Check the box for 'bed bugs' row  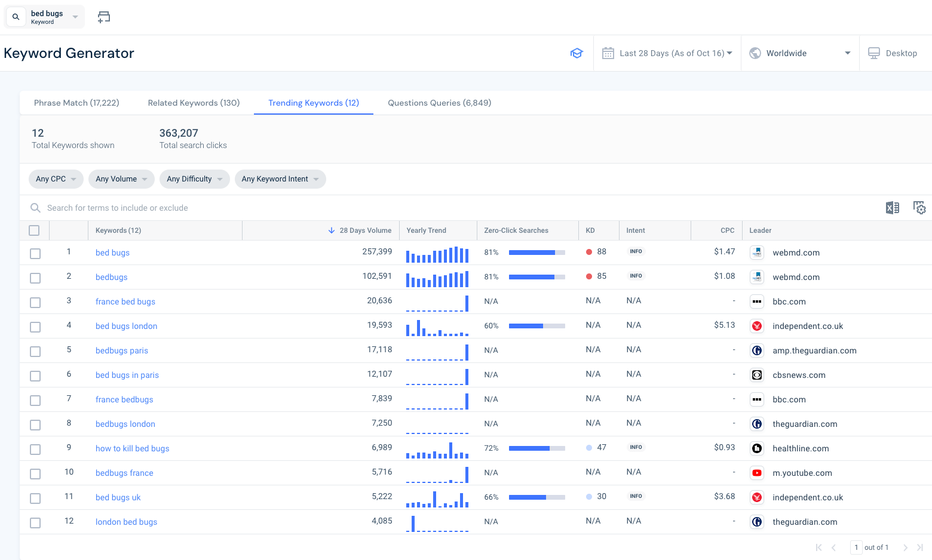pyautogui.click(x=35, y=254)
